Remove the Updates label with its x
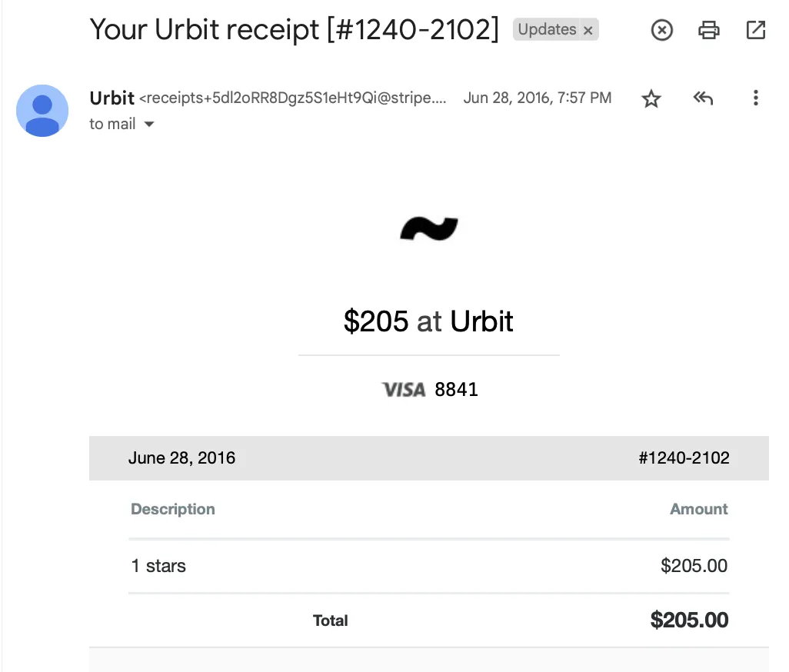 (x=588, y=29)
